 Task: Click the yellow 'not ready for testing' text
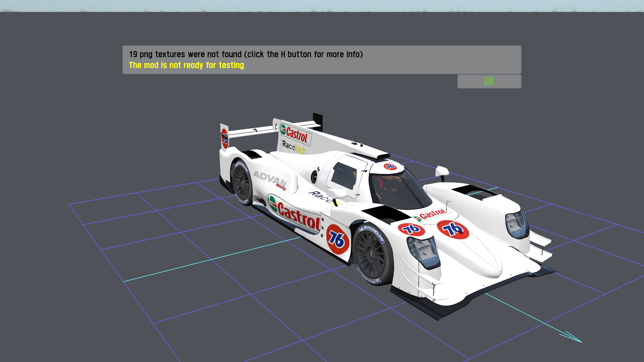click(186, 65)
